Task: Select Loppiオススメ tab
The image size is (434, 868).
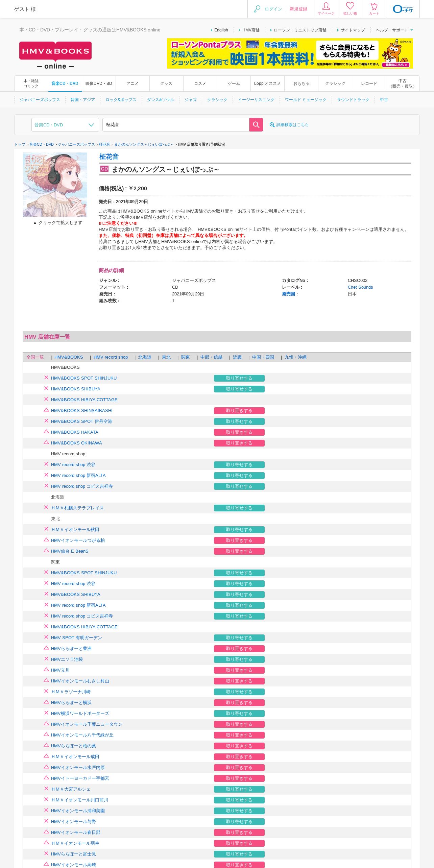Action: pos(267,83)
